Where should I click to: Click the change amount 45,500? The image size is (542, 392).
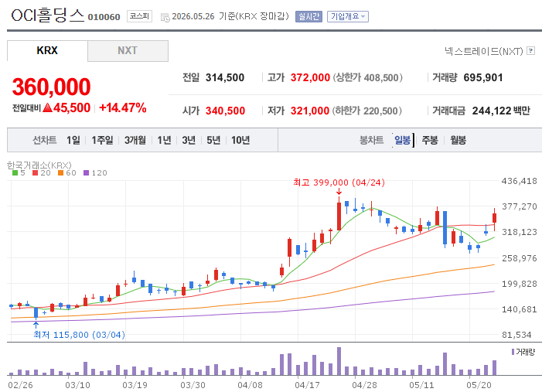pos(72,107)
